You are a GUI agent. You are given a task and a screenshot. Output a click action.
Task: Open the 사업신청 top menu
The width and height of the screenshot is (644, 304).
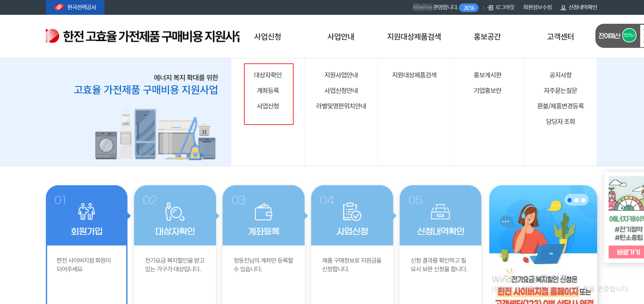click(268, 36)
